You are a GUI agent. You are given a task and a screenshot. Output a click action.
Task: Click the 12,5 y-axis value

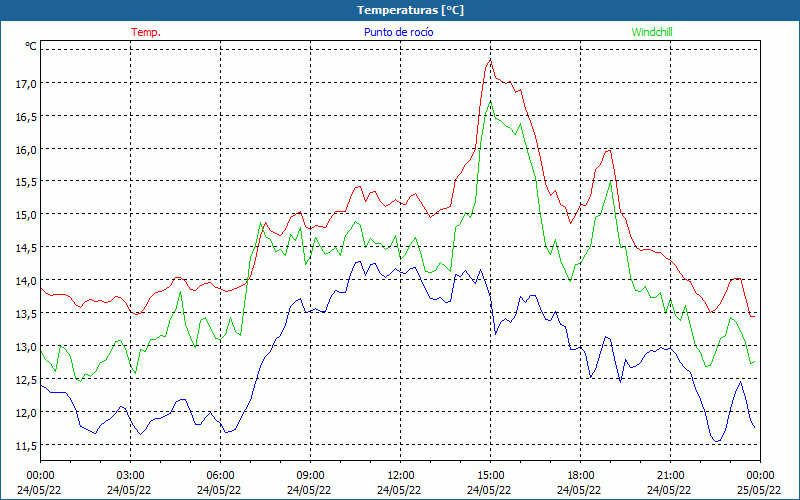[x=27, y=380]
